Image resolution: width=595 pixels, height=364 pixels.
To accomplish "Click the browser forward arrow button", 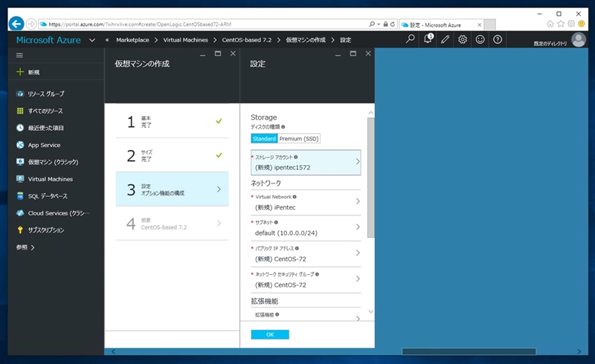I will point(31,25).
